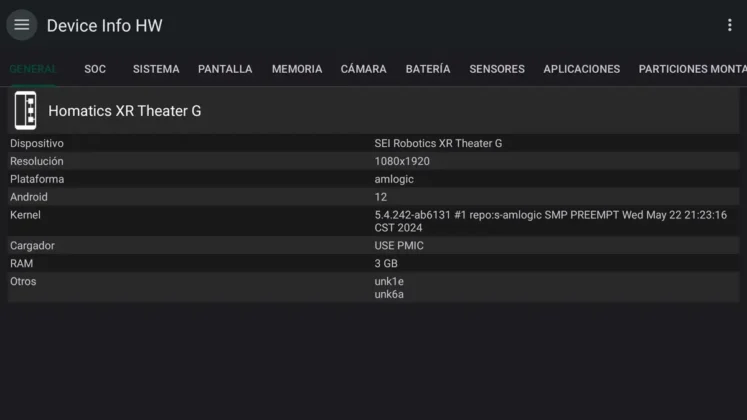Select the GENERAL tab

(33, 69)
